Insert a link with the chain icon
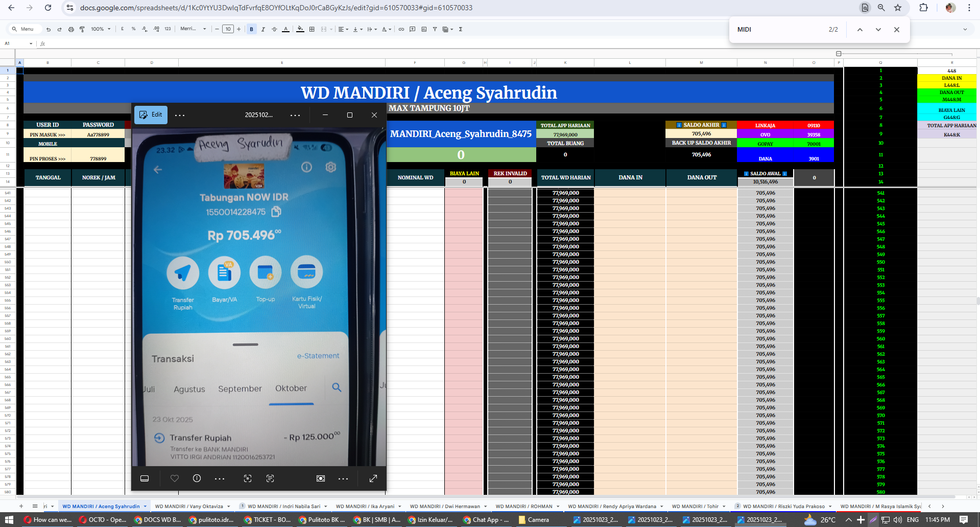The height and width of the screenshot is (527, 980). click(x=401, y=29)
